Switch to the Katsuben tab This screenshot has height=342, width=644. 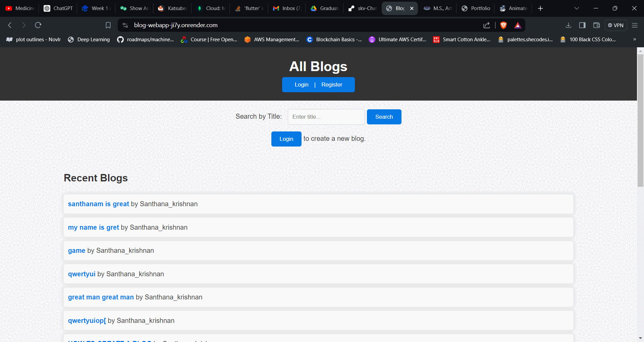(x=172, y=8)
